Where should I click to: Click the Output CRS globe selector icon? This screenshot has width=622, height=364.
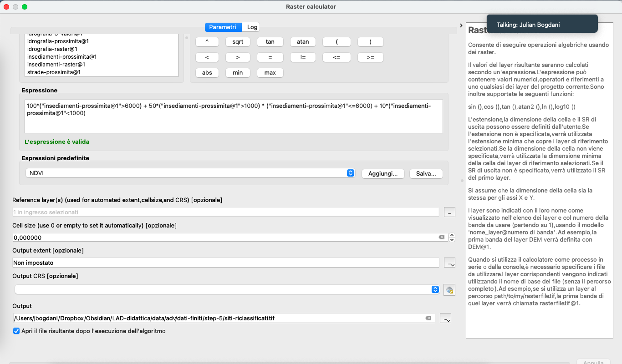tap(449, 290)
